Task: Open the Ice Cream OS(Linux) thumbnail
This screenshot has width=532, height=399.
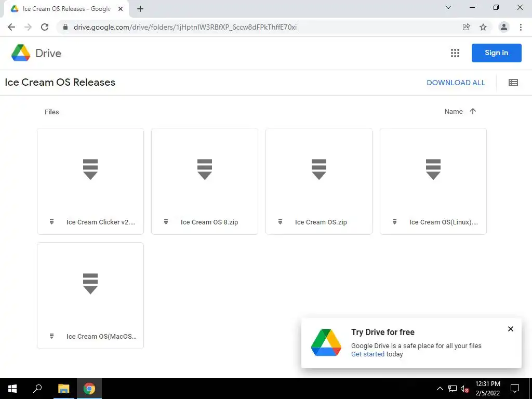Action: click(x=433, y=169)
